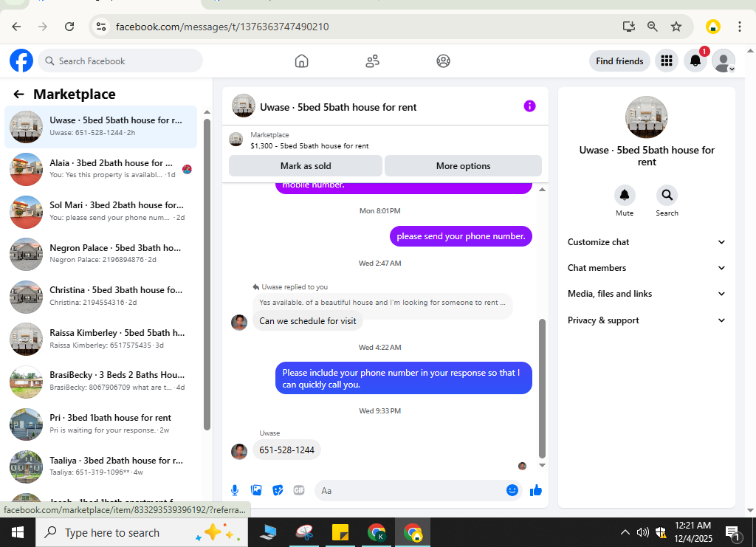
Task: Open conversation information purple i icon
Action: [529, 106]
